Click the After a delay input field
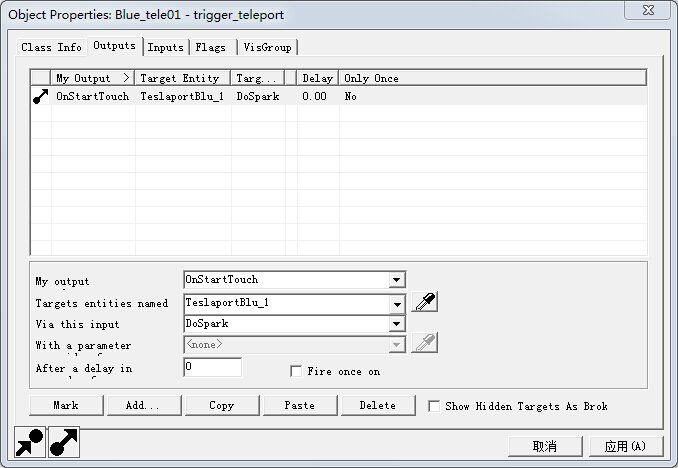Screen dimensions: 678x468 pyautogui.click(x=212, y=367)
